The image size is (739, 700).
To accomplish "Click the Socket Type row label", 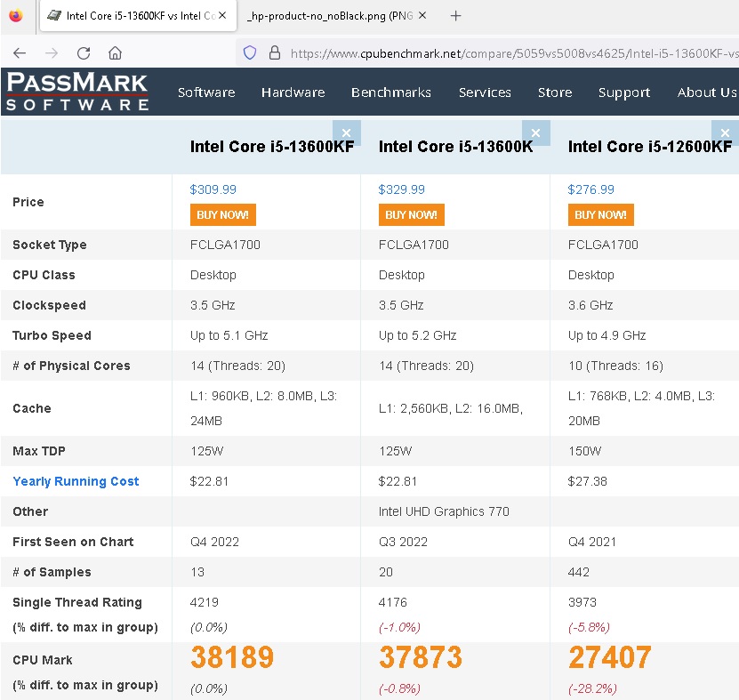I will coord(50,245).
